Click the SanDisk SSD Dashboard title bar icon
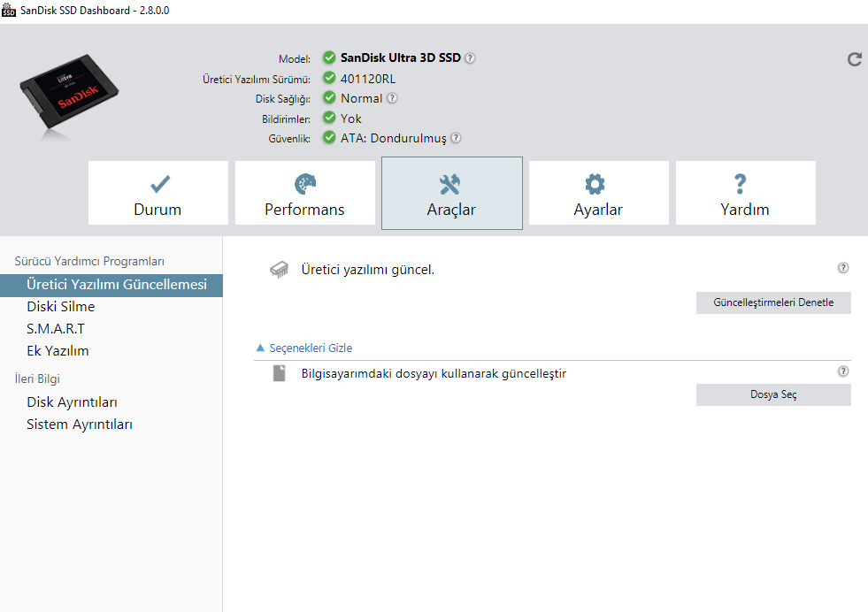Screen dimensions: 868x612 click(x=8, y=10)
